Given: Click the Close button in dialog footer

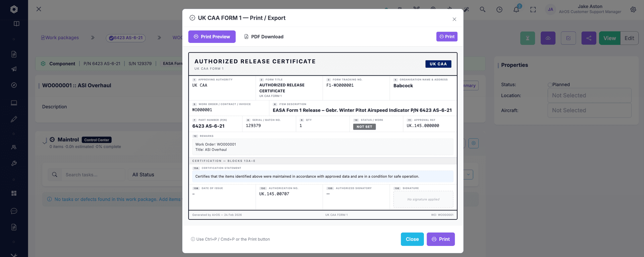Looking at the screenshot, I should pos(412,239).
